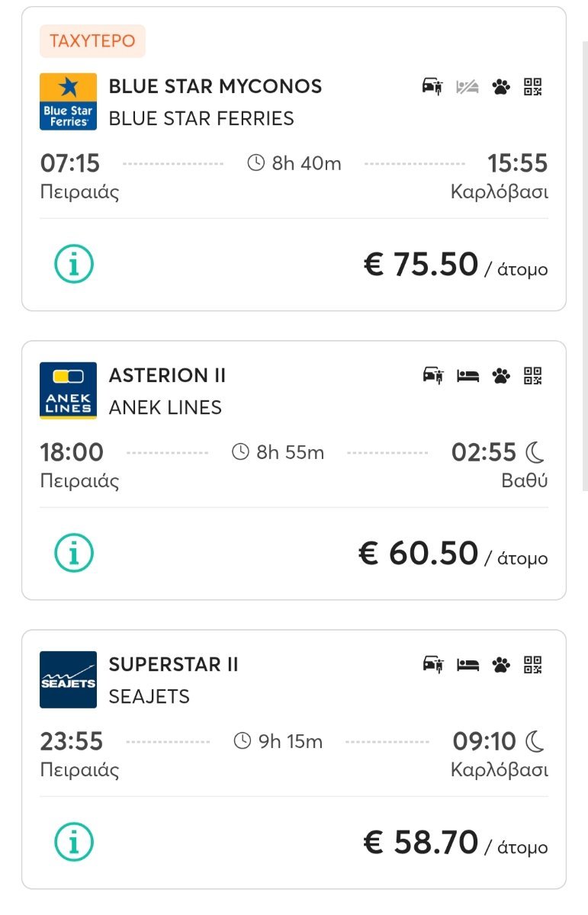Tap pet paw icon on Blue Star Myconos
This screenshot has width=588, height=915.
point(501,87)
